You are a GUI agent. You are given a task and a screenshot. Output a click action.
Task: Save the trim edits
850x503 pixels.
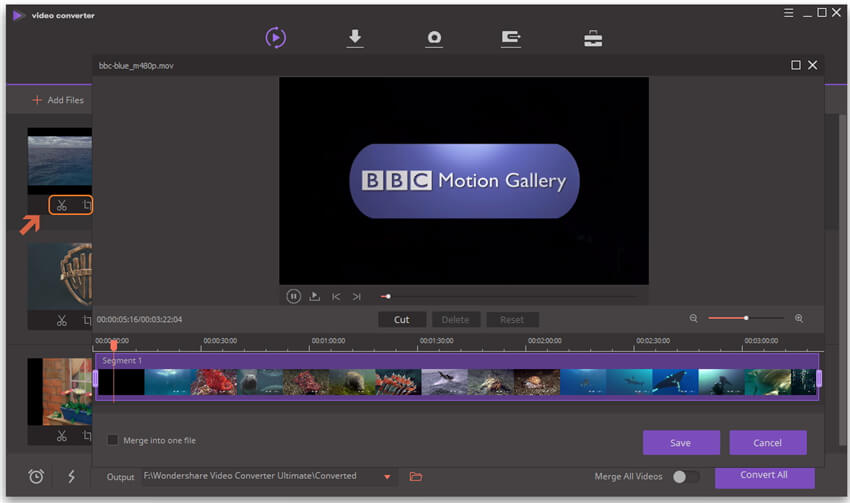click(x=681, y=443)
